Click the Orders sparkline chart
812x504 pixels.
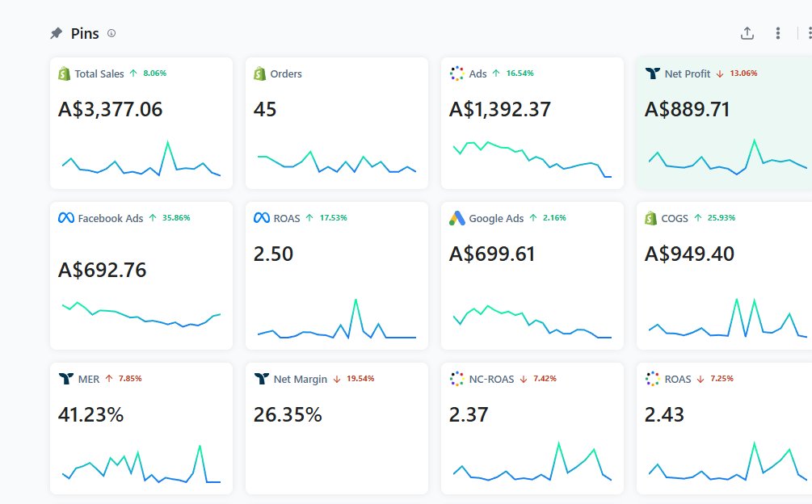click(337, 162)
